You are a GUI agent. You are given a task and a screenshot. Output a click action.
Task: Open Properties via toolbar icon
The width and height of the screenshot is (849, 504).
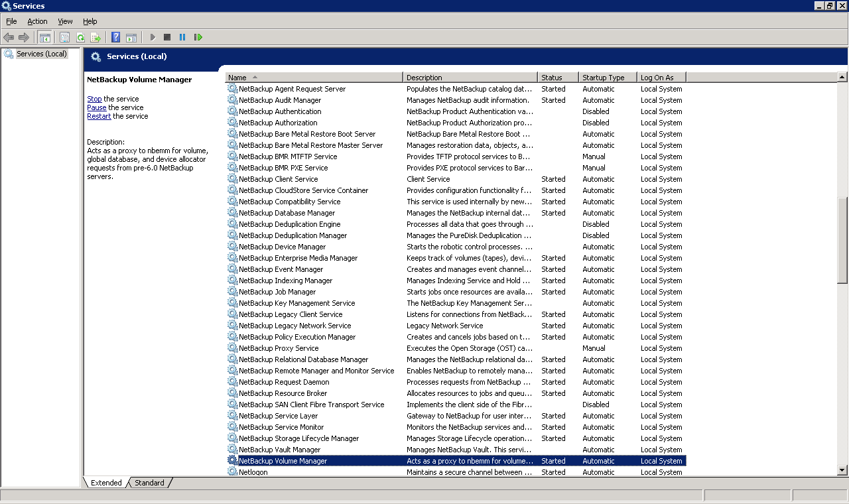64,37
